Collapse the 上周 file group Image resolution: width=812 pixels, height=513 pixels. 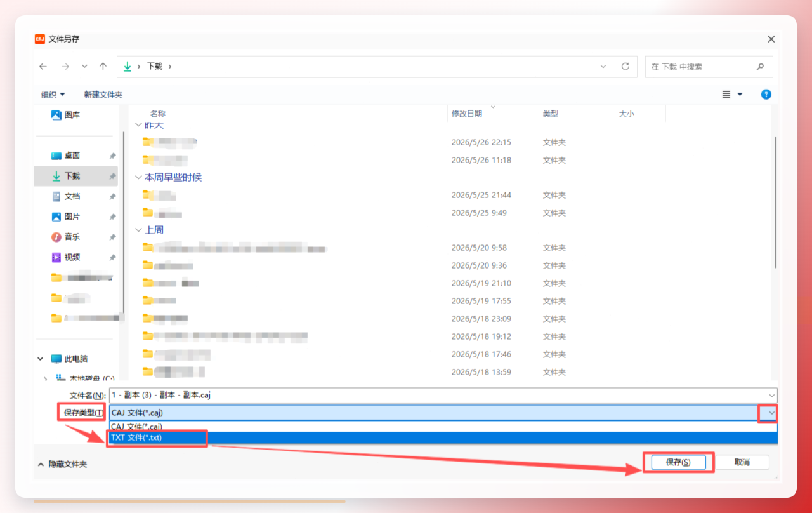(x=139, y=230)
